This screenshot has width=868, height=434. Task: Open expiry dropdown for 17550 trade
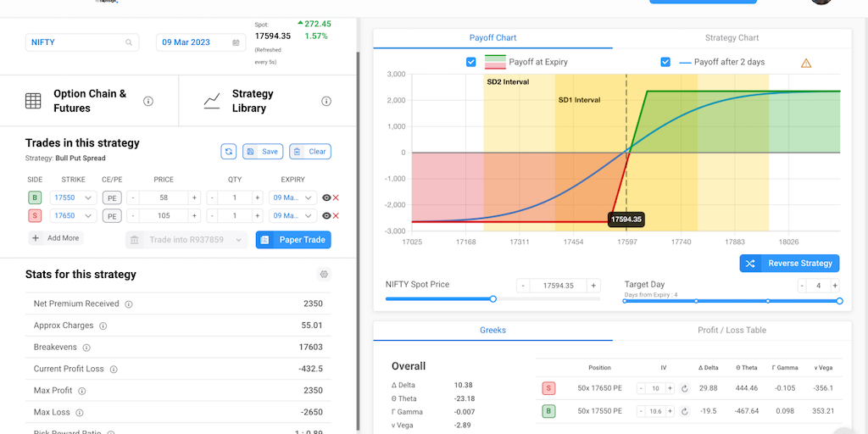[292, 198]
